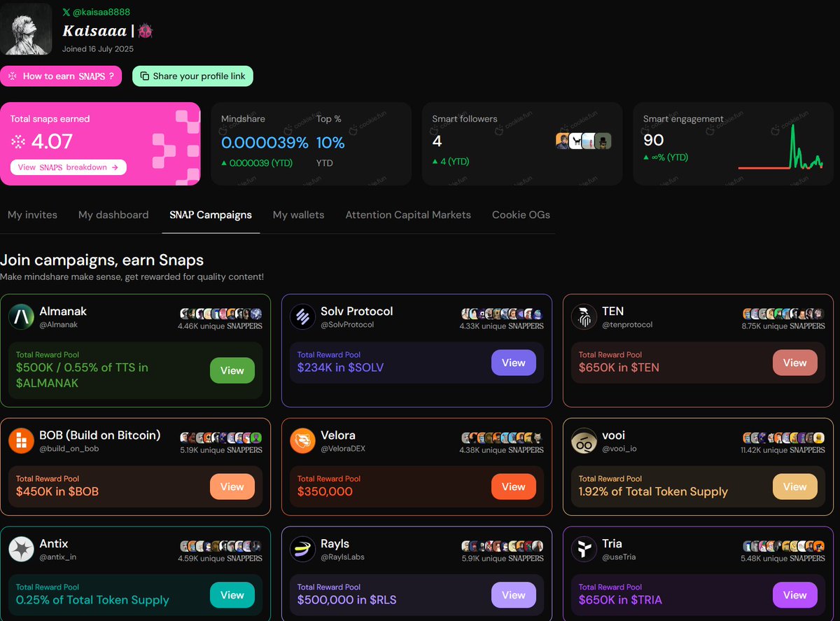The height and width of the screenshot is (621, 840).
Task: Click the How to earn SNAPS button
Action: (61, 76)
